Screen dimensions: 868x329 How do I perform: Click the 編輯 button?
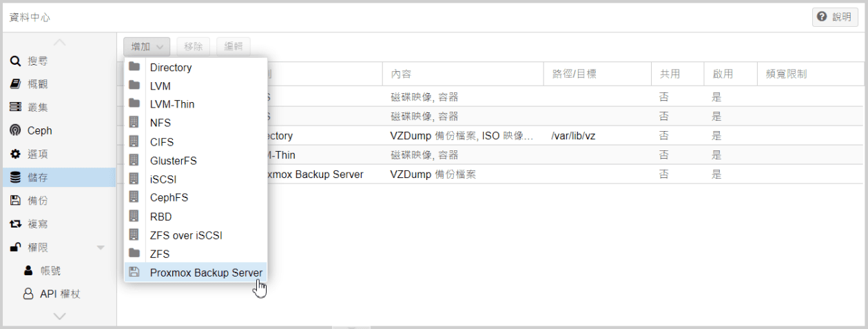tap(234, 47)
